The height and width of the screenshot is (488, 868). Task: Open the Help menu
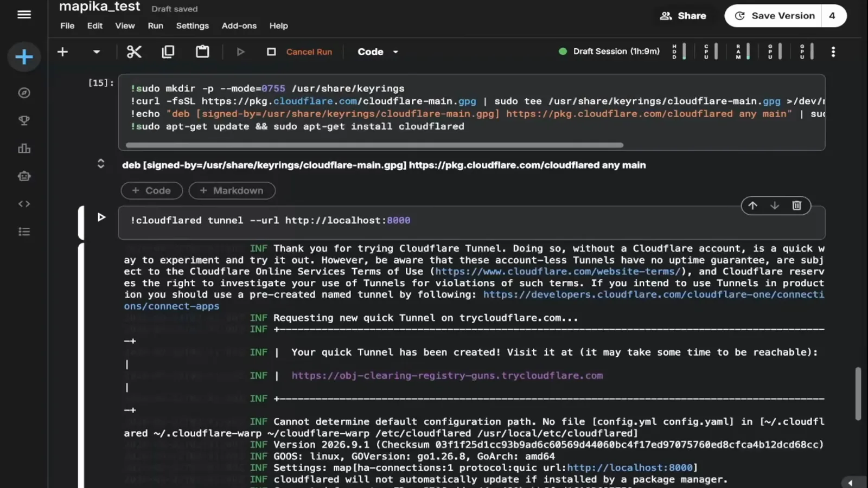coord(279,25)
